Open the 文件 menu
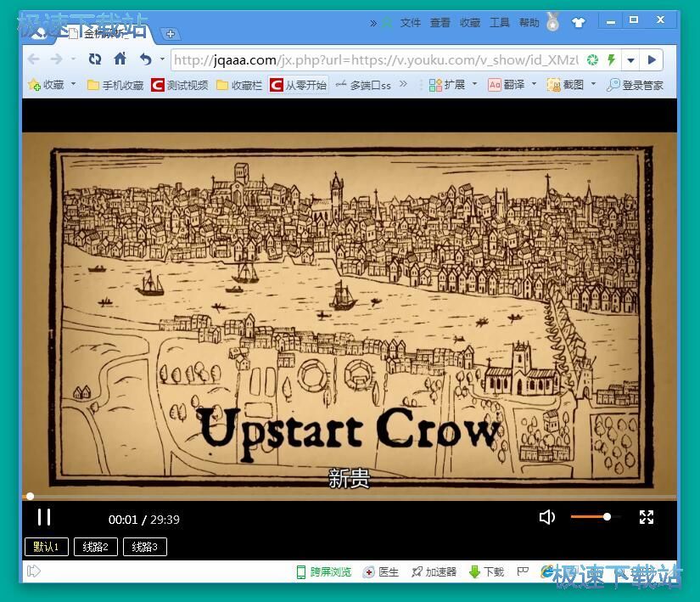This screenshot has height=602, width=700. coord(411,22)
